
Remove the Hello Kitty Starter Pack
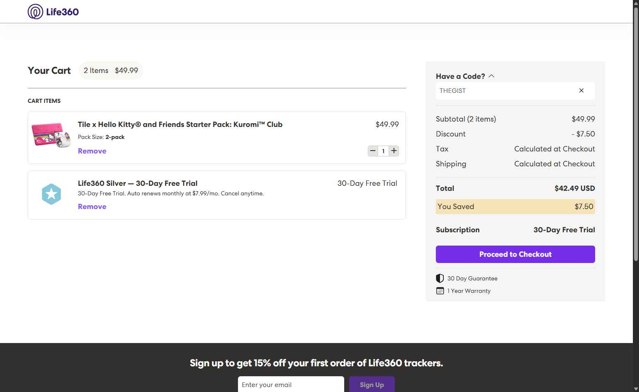pyautogui.click(x=92, y=151)
